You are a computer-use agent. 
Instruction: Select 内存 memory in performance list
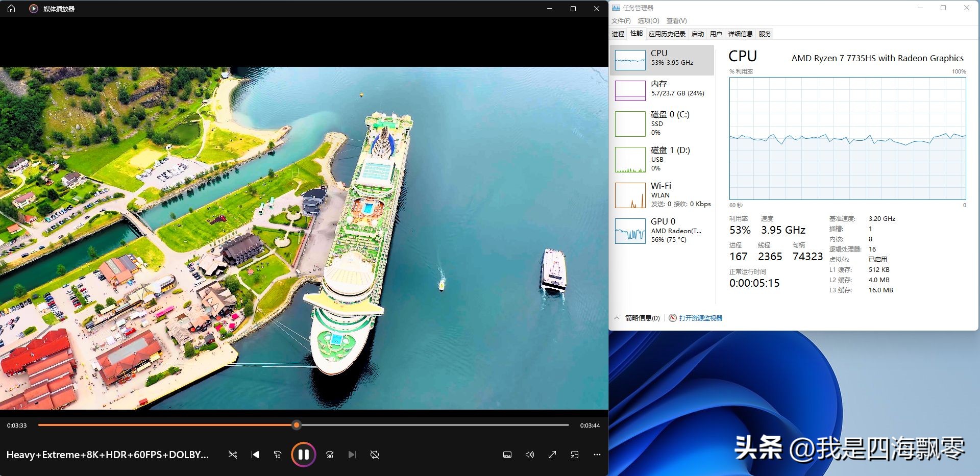point(662,90)
